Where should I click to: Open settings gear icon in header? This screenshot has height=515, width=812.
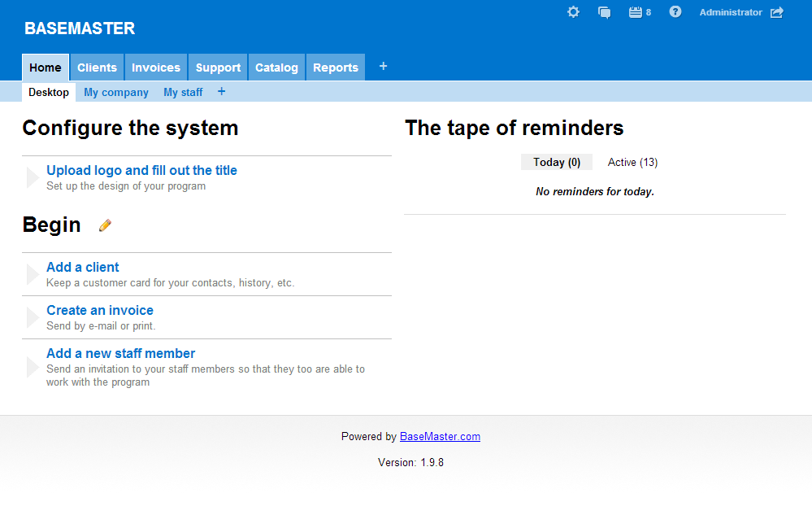pyautogui.click(x=573, y=12)
